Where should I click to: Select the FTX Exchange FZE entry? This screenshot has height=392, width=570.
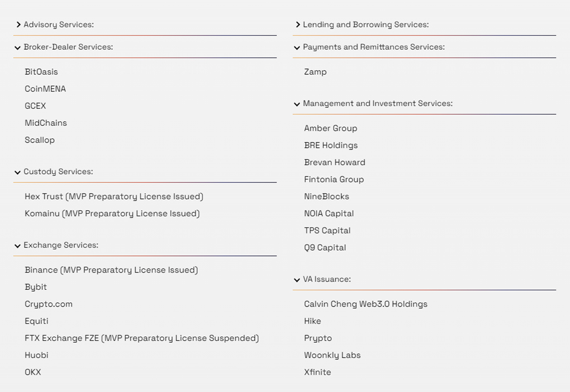point(141,339)
